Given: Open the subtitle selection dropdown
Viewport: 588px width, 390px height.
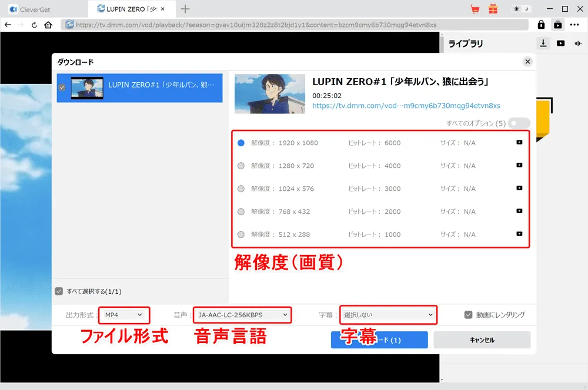Looking at the screenshot, I should [x=388, y=315].
